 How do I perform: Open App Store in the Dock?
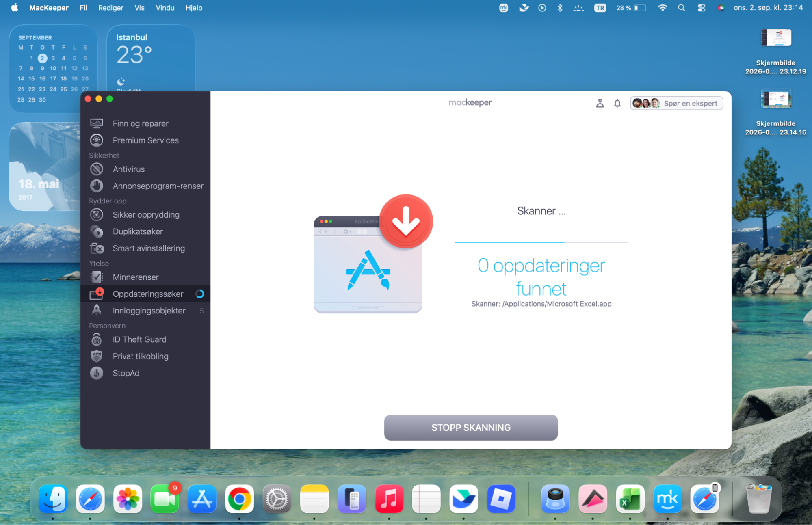202,499
